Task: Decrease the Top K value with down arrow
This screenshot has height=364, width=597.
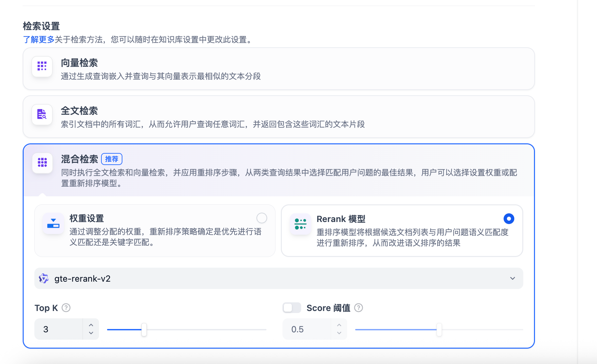Action: (x=91, y=333)
